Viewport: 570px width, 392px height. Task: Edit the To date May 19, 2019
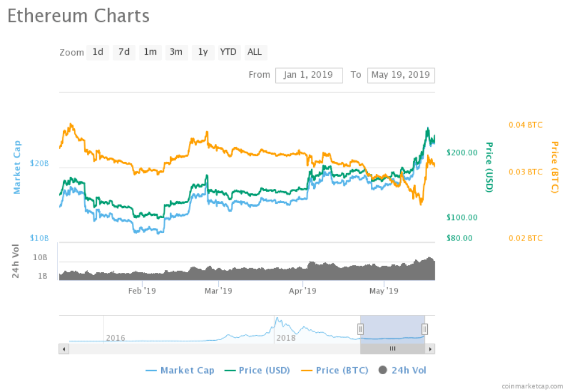401,75
